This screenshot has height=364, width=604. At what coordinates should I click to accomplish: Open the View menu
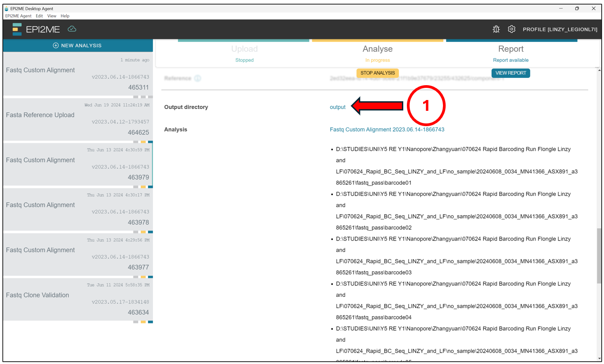(x=52, y=16)
